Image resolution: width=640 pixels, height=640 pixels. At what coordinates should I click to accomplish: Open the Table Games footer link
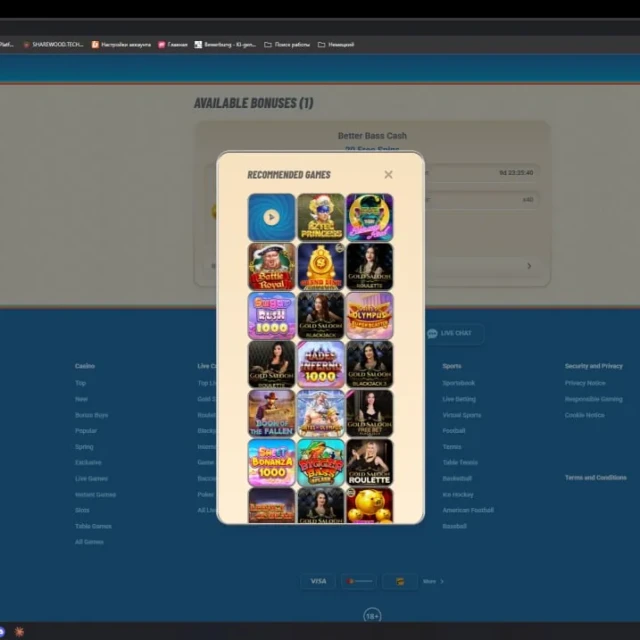[x=93, y=526]
